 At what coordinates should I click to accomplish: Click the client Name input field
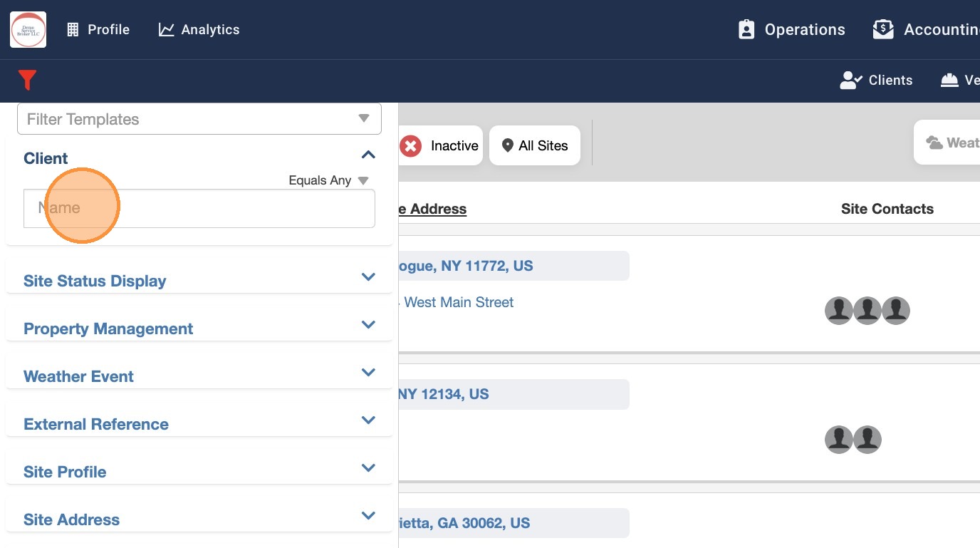pos(199,208)
